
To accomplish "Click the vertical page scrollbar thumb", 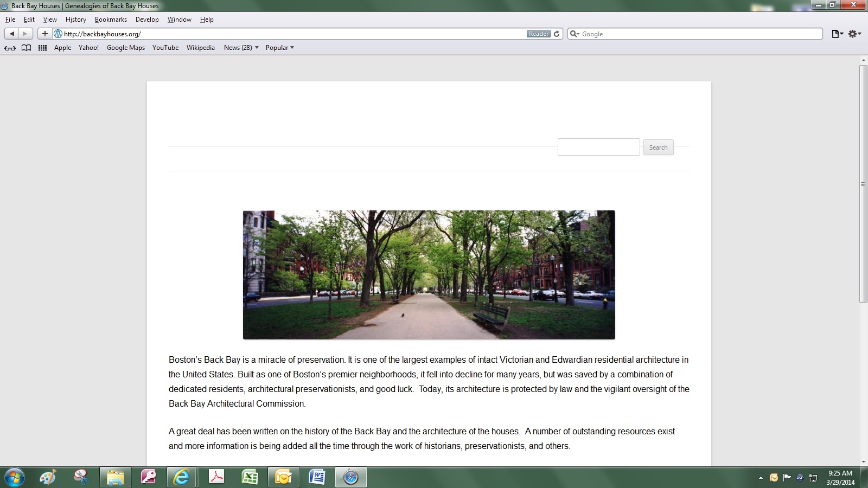I will [x=863, y=183].
